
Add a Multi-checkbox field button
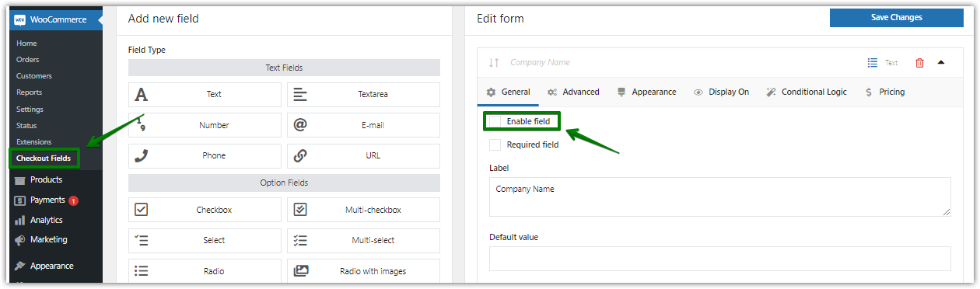[x=363, y=210]
